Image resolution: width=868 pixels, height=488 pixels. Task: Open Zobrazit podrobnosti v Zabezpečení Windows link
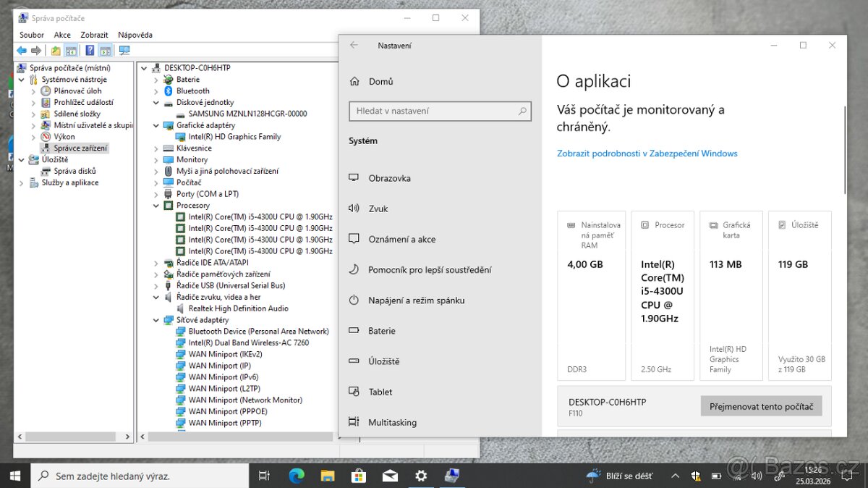point(646,153)
